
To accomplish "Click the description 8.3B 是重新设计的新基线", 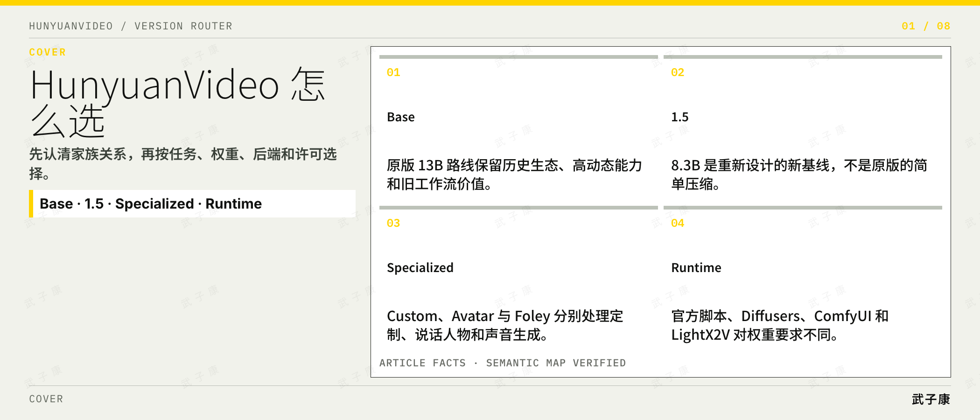I will (x=799, y=175).
